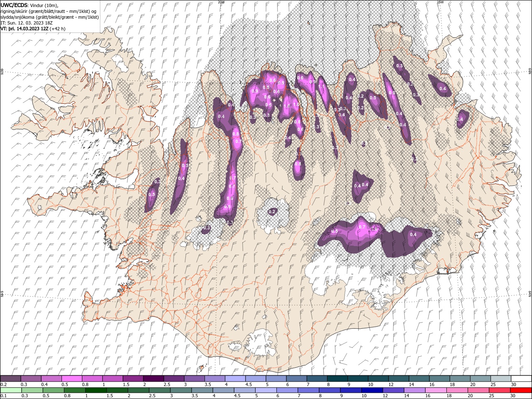Pick the lower scale swatch between 3 and 3.5
This screenshot has width=532, height=399.
point(181,390)
